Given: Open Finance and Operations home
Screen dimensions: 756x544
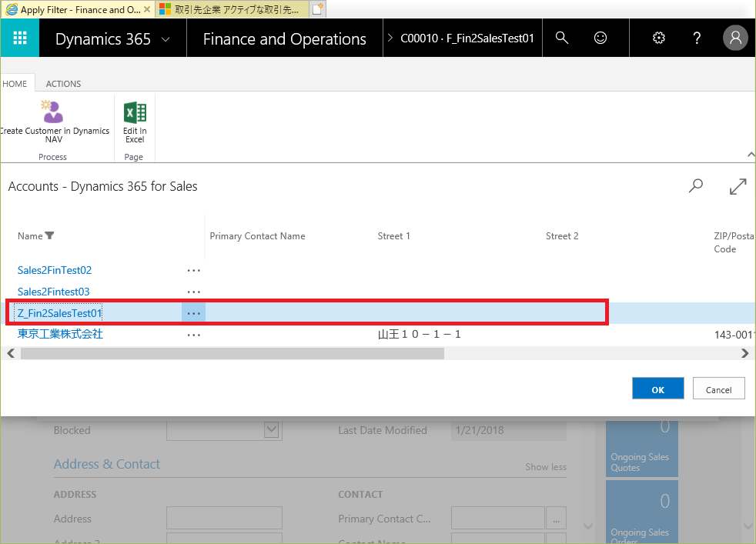Looking at the screenshot, I should coord(285,39).
